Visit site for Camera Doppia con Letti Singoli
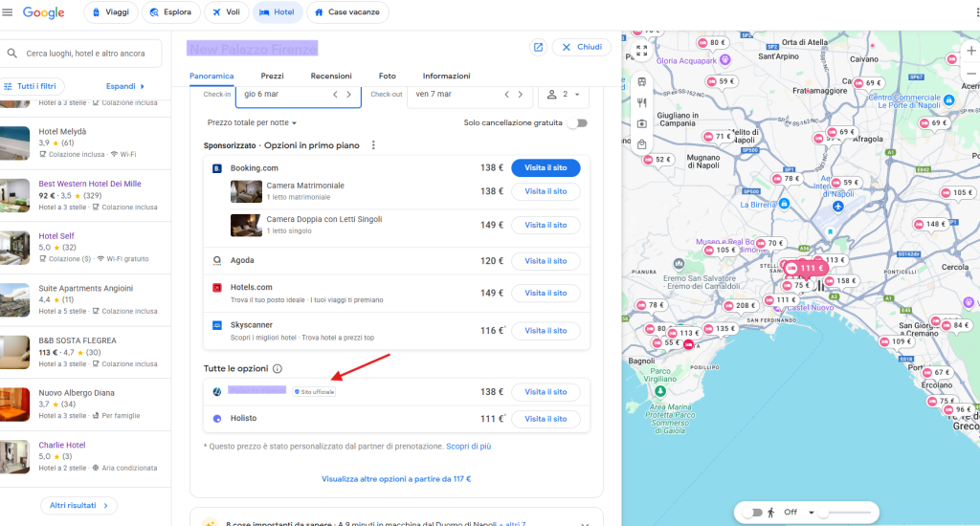This screenshot has width=980, height=526. click(x=546, y=225)
